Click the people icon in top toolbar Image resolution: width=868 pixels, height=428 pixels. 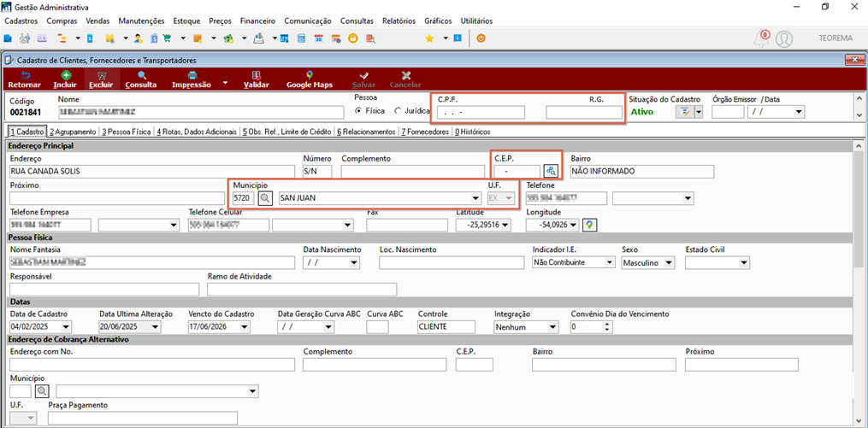pyautogui.click(x=24, y=38)
